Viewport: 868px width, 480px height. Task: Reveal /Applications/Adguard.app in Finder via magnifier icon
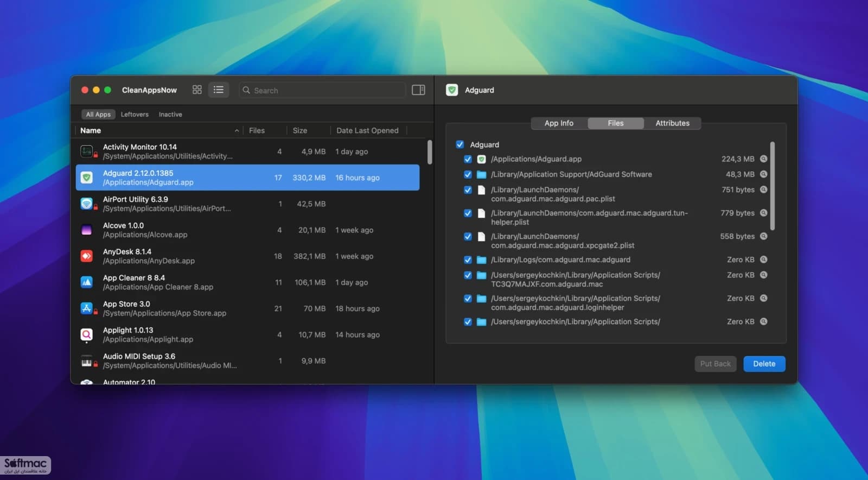click(x=763, y=159)
